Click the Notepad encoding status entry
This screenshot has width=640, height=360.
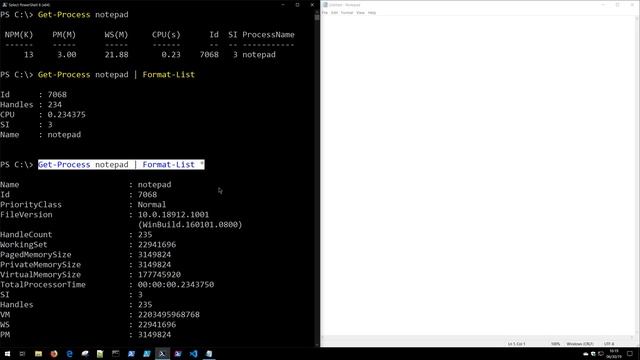pos(609,344)
